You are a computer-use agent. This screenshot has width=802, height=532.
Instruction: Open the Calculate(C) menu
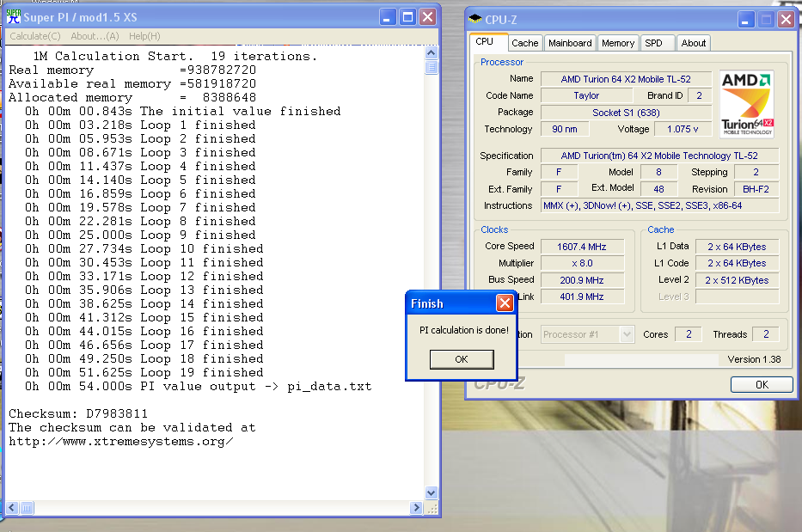(x=35, y=36)
